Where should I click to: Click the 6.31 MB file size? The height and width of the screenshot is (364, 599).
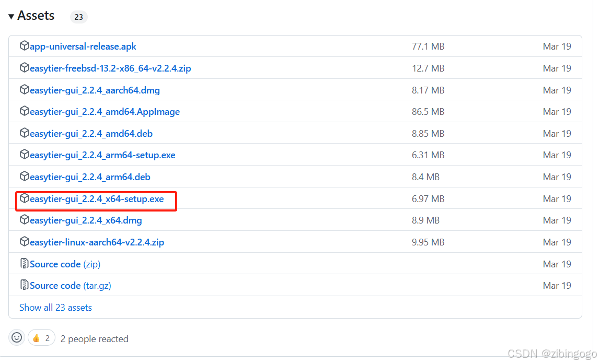(428, 155)
